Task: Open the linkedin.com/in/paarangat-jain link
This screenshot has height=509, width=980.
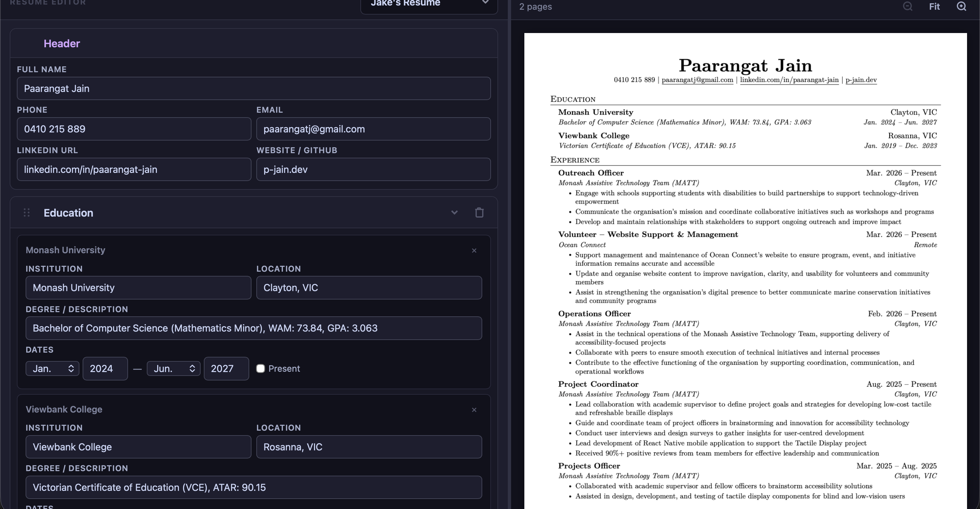Action: coord(789,80)
